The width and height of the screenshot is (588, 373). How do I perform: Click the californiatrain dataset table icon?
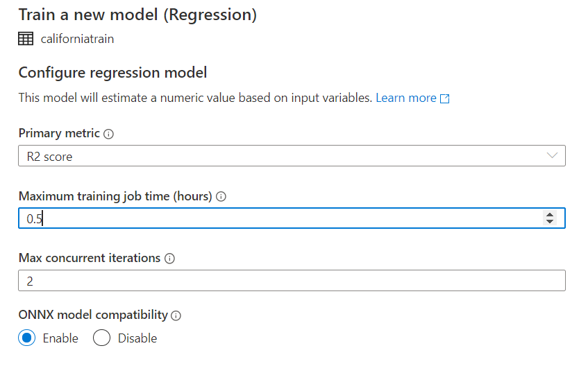pyautogui.click(x=26, y=39)
